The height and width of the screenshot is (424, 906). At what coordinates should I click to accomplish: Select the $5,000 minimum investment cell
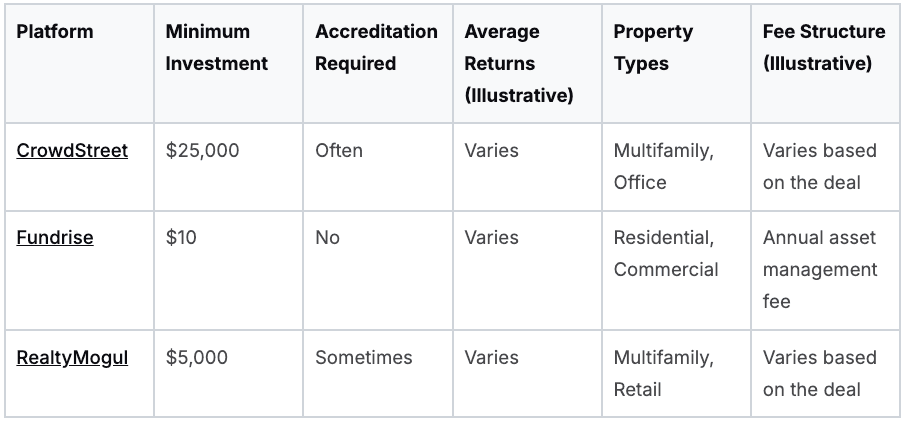coord(197,358)
